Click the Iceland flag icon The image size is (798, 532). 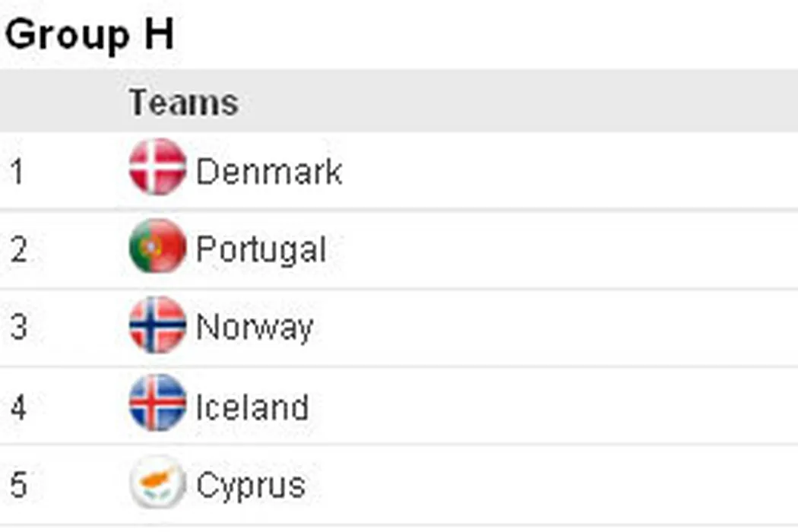click(x=157, y=403)
